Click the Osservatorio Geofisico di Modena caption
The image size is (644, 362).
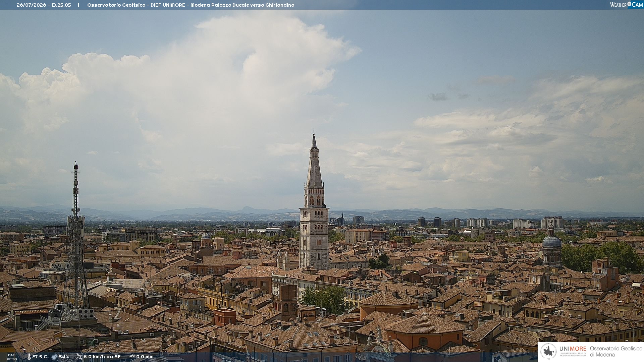(x=616, y=352)
